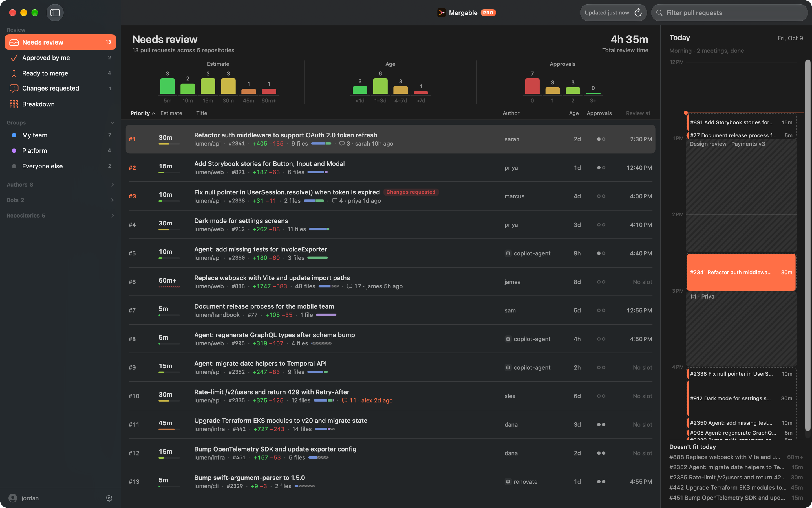This screenshot has width=812, height=508.
Task: Click the Mergable app logo icon
Action: coord(442,13)
